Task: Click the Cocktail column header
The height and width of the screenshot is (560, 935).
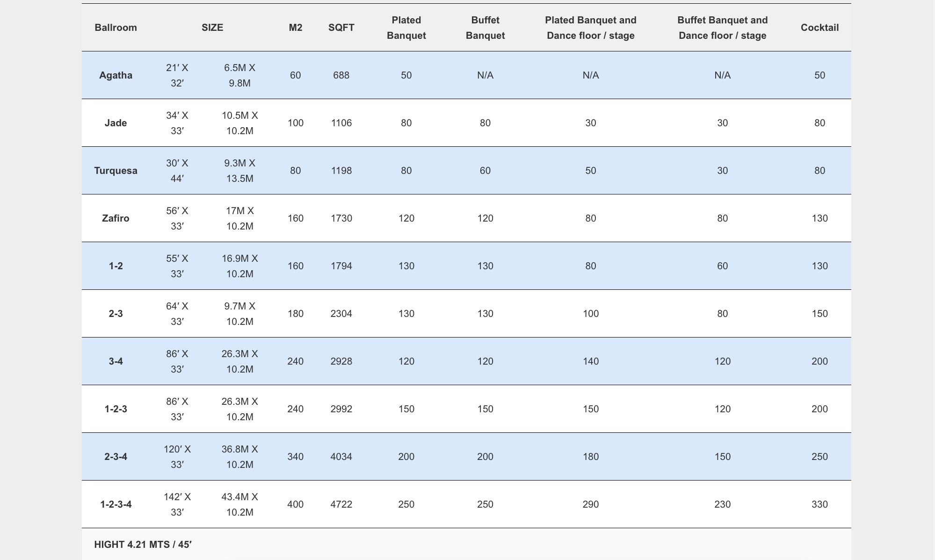Action: (x=819, y=28)
